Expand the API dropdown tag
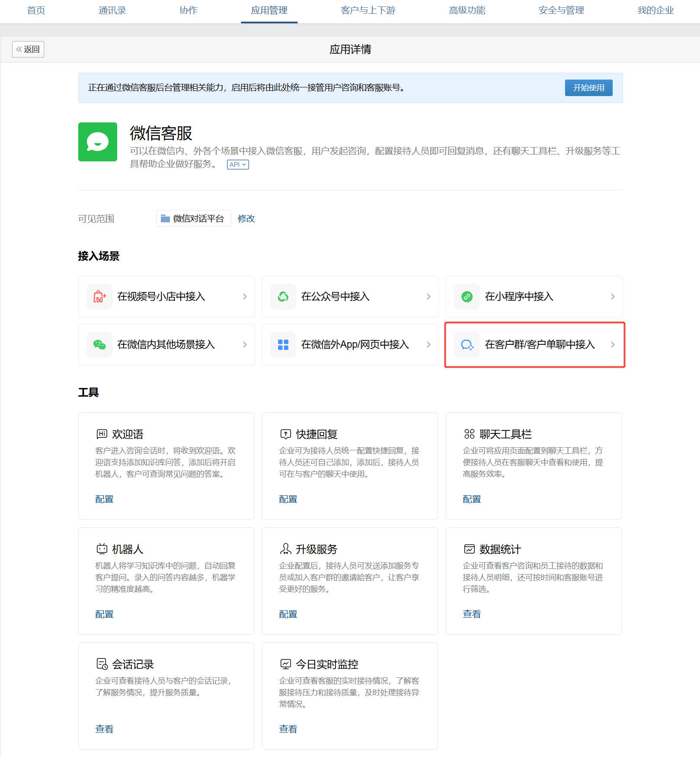The height and width of the screenshot is (757, 700). (238, 164)
